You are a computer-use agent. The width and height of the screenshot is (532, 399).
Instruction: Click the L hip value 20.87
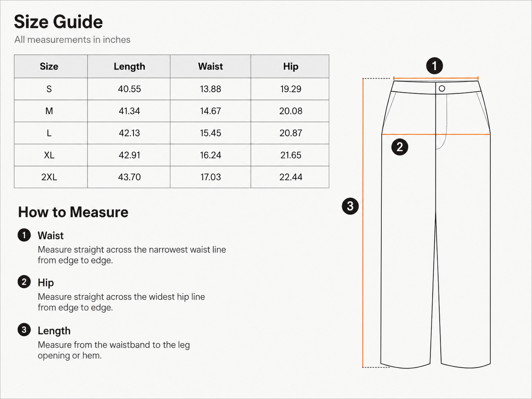pos(291,133)
